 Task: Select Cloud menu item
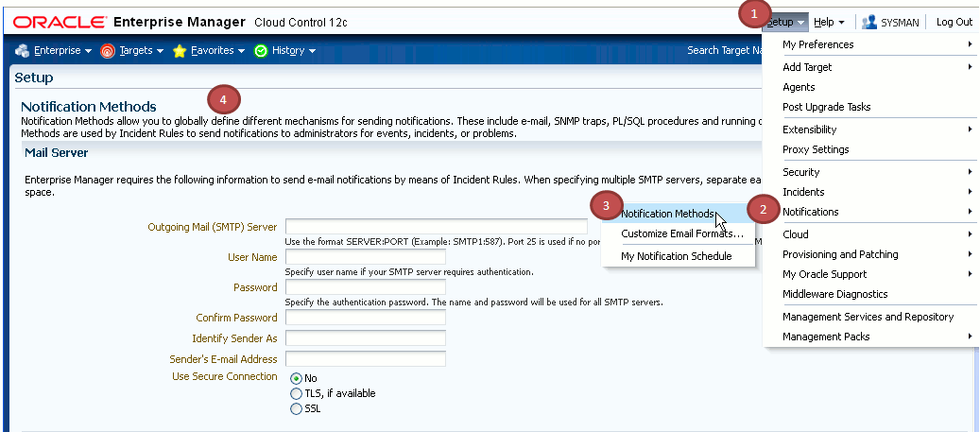click(796, 234)
